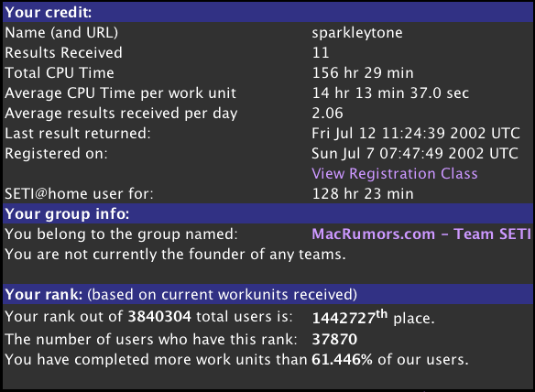Click the 'Results Received' label
535x392 pixels.
click(63, 53)
